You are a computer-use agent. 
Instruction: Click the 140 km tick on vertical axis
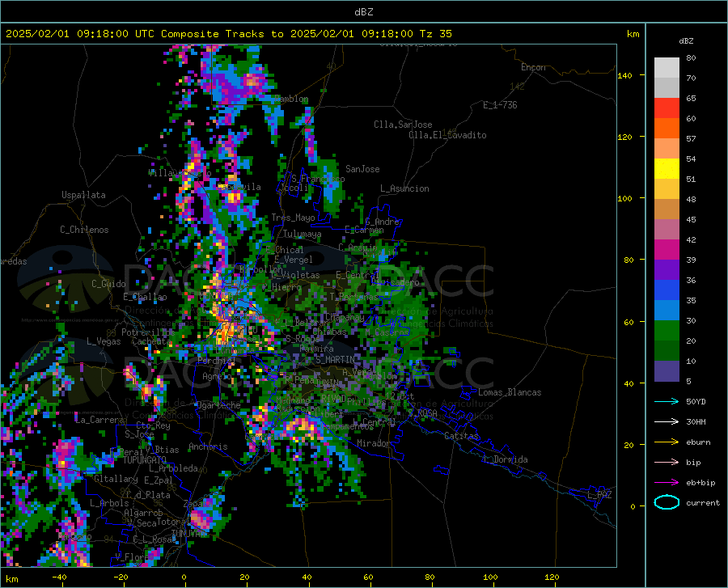624,75
